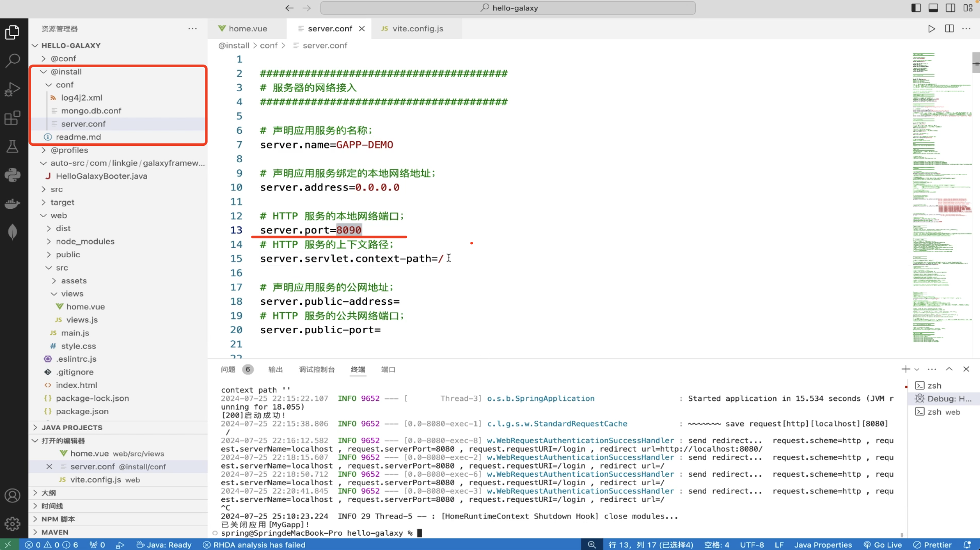Open the 调试控制台 panel tab

pos(316,369)
